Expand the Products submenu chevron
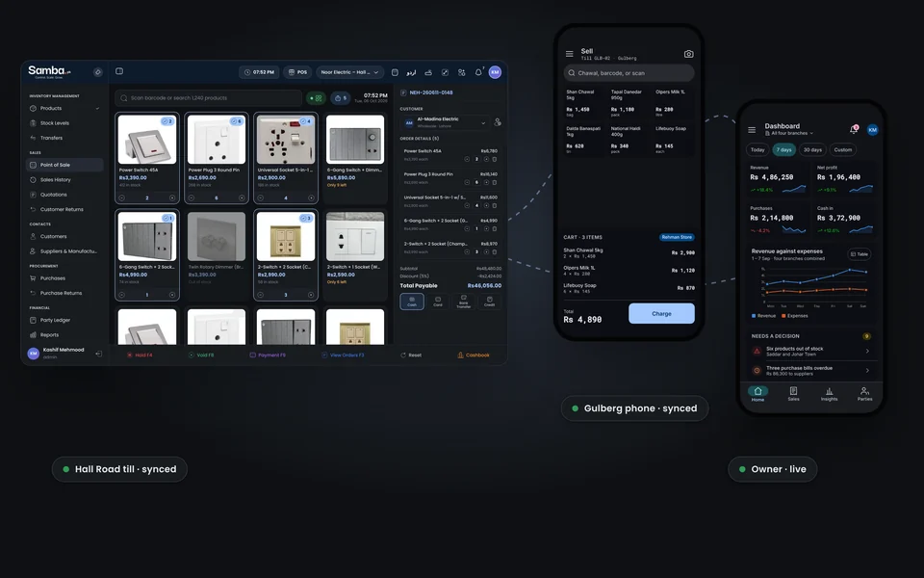 [x=97, y=109]
